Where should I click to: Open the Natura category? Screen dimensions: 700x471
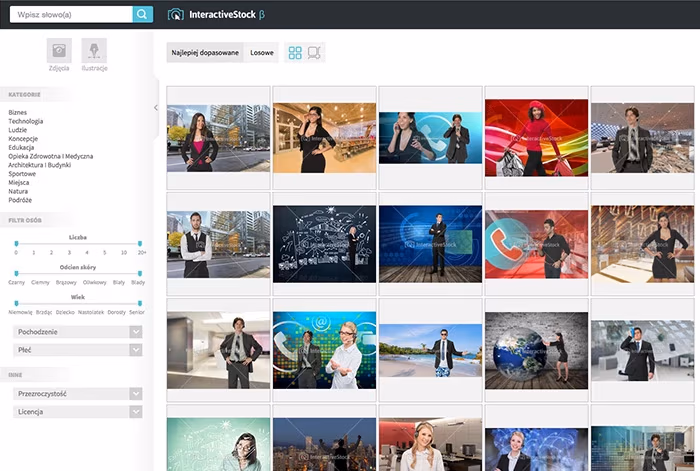click(18, 191)
